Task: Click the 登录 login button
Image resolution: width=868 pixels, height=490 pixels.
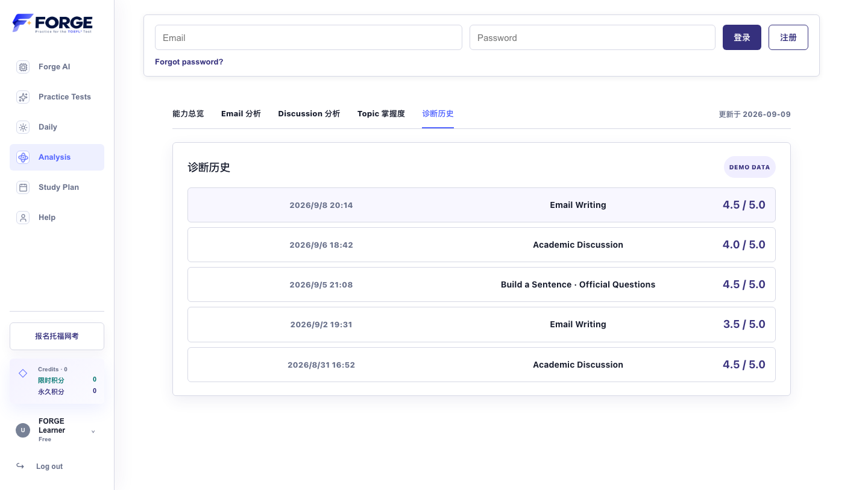Action: (742, 37)
